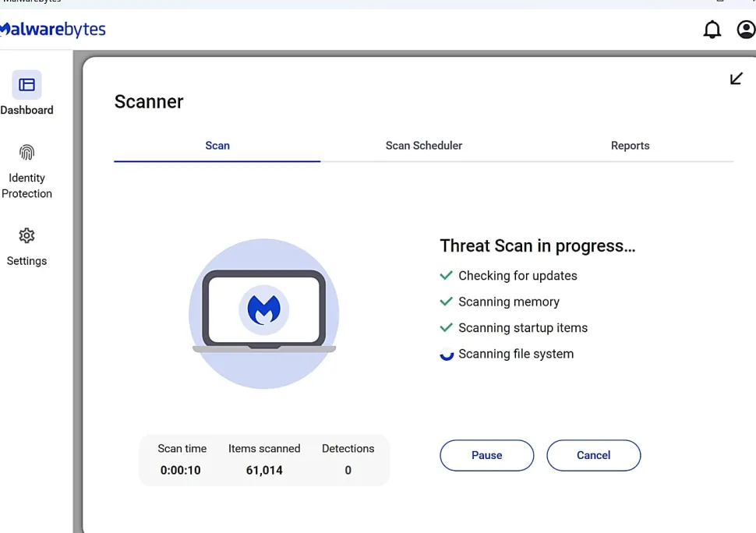
Task: Click the Scanning memory text
Action: pos(509,302)
